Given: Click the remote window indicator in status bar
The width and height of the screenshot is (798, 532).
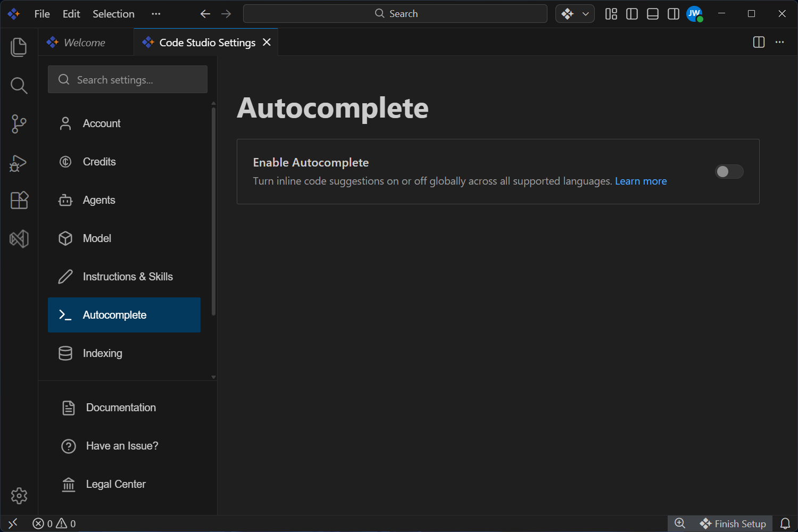Looking at the screenshot, I should [13, 523].
